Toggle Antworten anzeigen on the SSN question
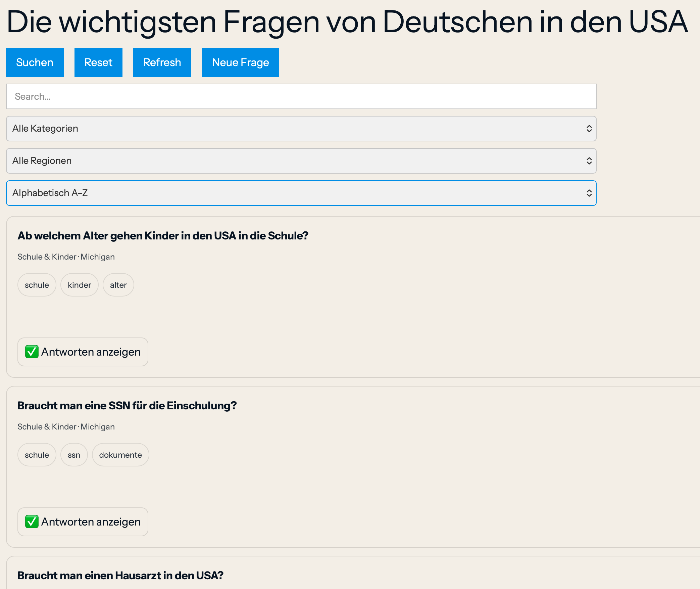This screenshot has width=700, height=589. (x=83, y=522)
